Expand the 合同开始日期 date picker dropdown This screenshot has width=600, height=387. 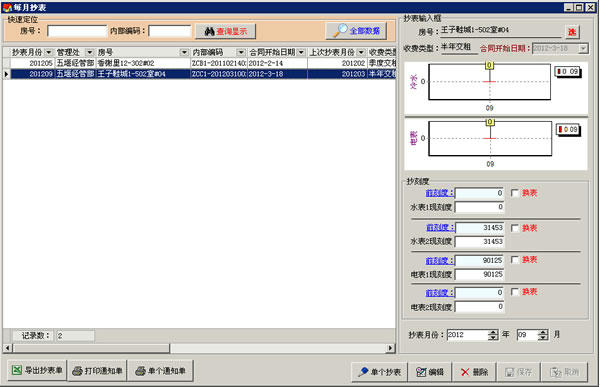tap(583, 49)
